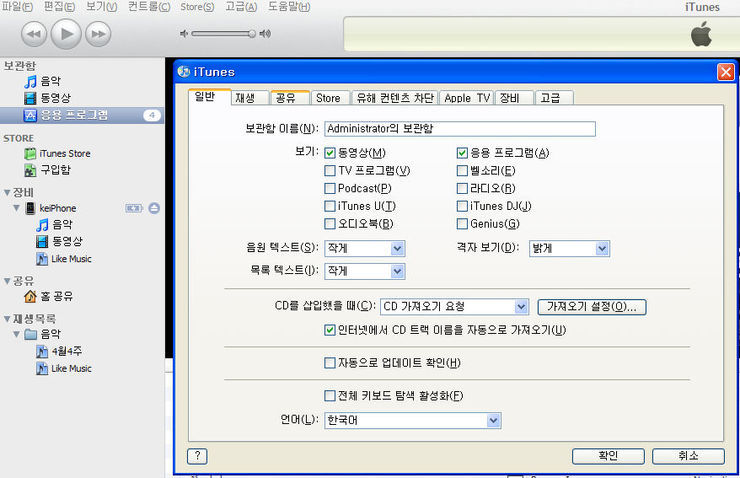
Task: Open the 격자 보기(D) dropdown
Action: click(569, 248)
